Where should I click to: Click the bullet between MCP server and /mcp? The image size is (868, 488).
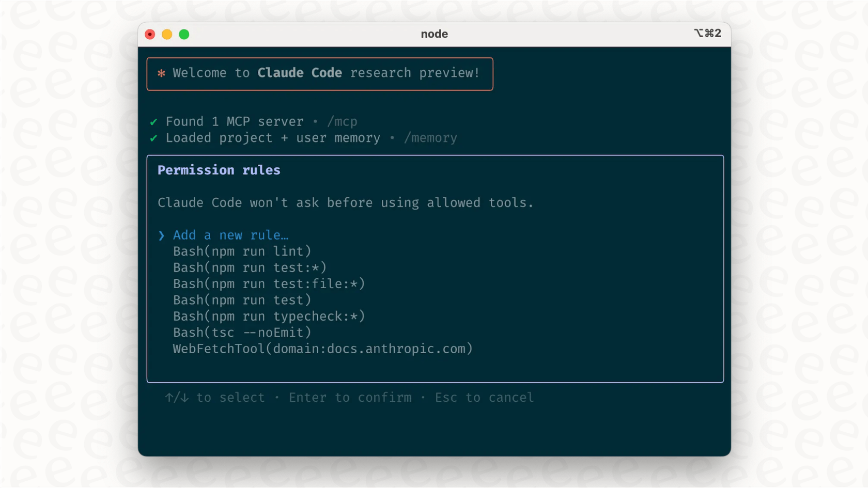point(315,122)
